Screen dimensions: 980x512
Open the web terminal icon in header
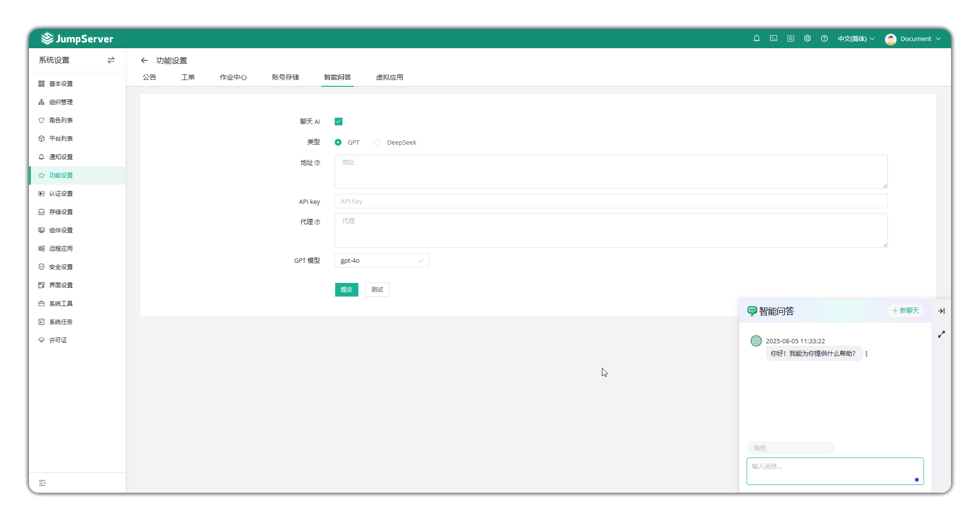click(x=774, y=39)
